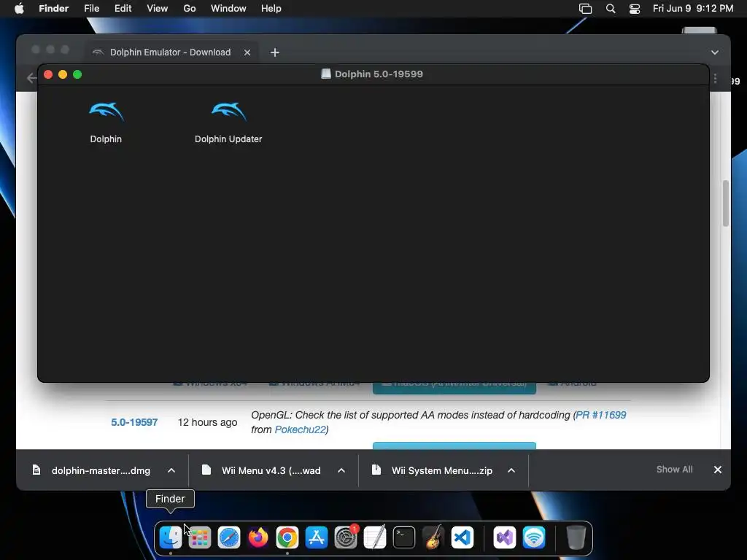Click the Chrome page vertical scrollbar

[726, 203]
